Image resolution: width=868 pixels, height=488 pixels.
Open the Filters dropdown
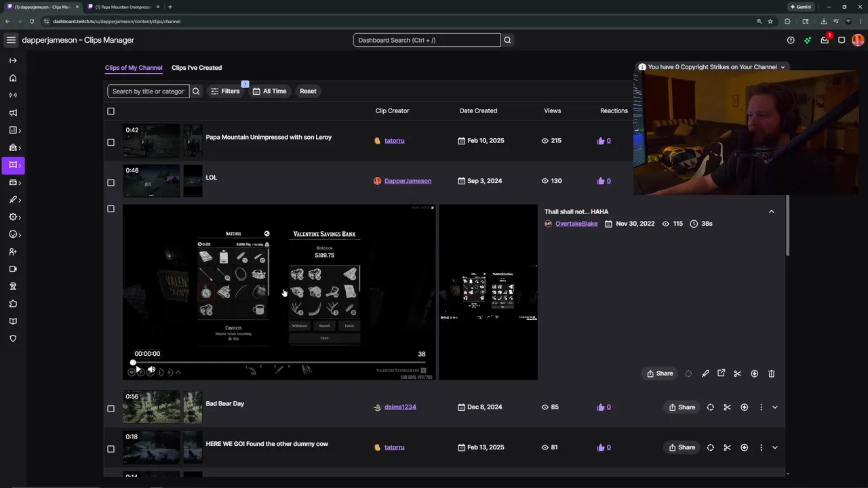(225, 91)
